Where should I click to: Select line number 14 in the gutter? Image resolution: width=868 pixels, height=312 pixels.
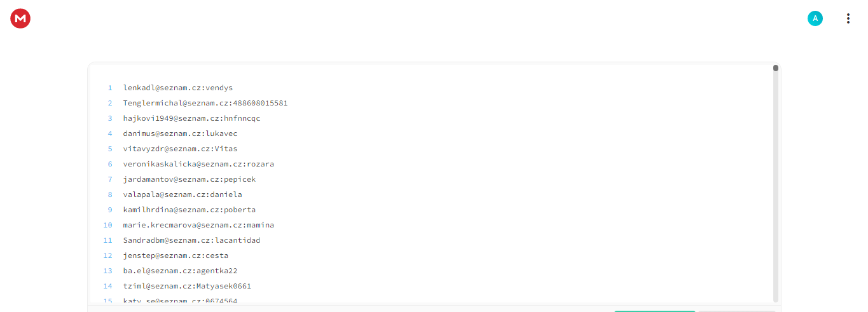pos(108,286)
